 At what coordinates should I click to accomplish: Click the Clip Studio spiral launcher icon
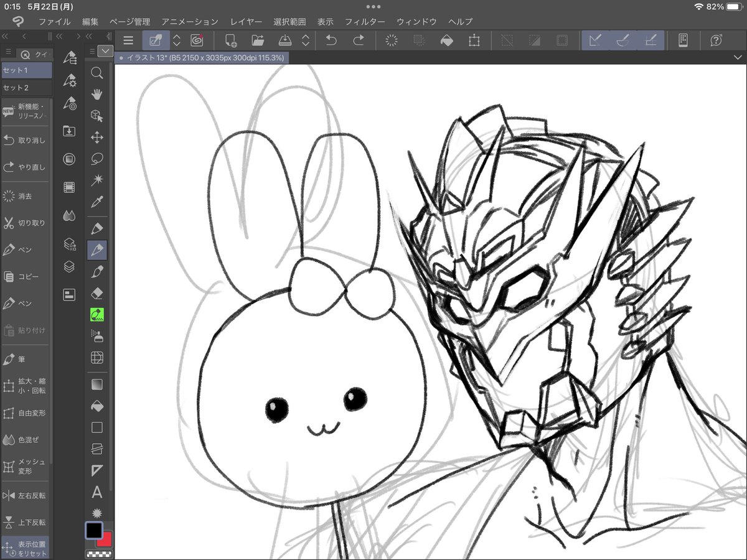coord(197,41)
